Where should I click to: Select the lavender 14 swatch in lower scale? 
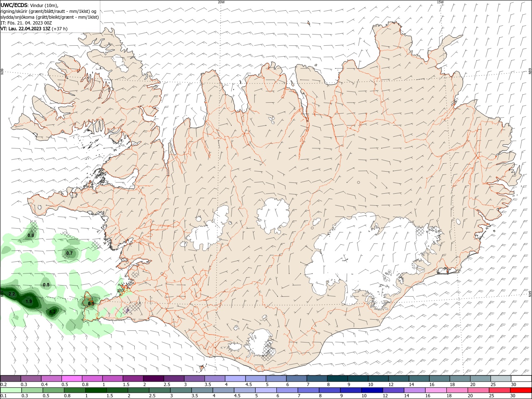tap(414, 390)
